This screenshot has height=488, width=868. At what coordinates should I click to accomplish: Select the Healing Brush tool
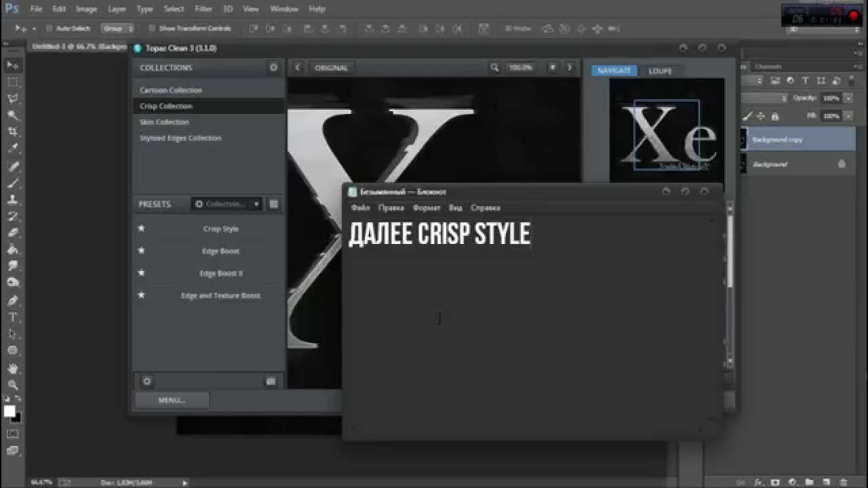(x=13, y=167)
